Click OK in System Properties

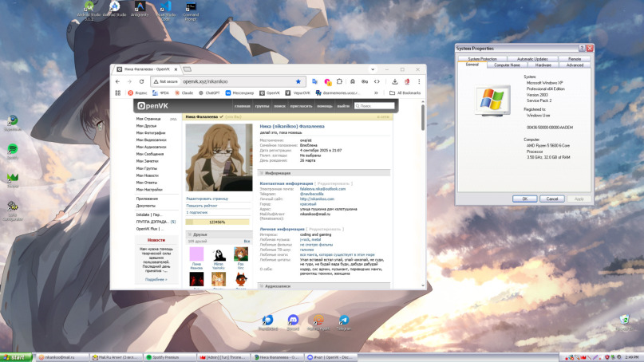pos(524,199)
